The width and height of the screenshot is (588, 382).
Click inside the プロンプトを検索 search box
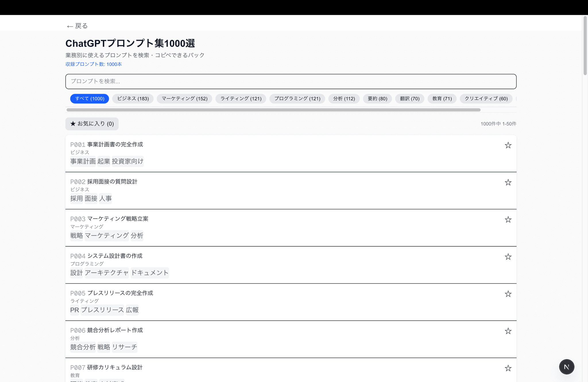pyautogui.click(x=291, y=81)
